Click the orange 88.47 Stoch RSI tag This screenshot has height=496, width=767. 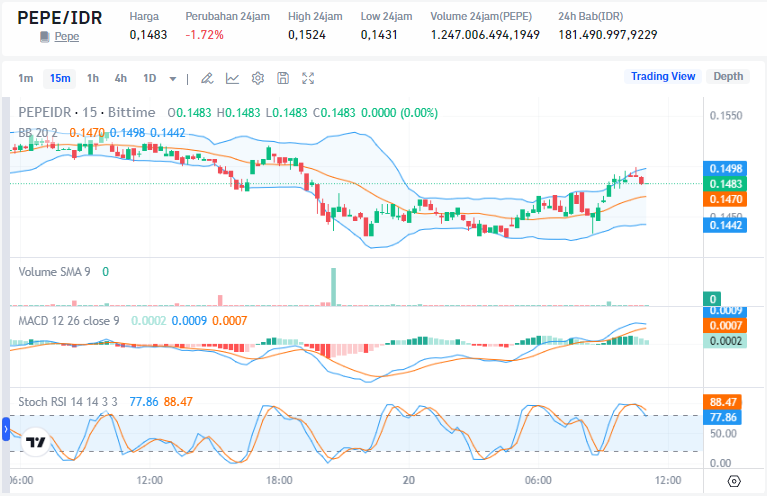click(x=722, y=402)
